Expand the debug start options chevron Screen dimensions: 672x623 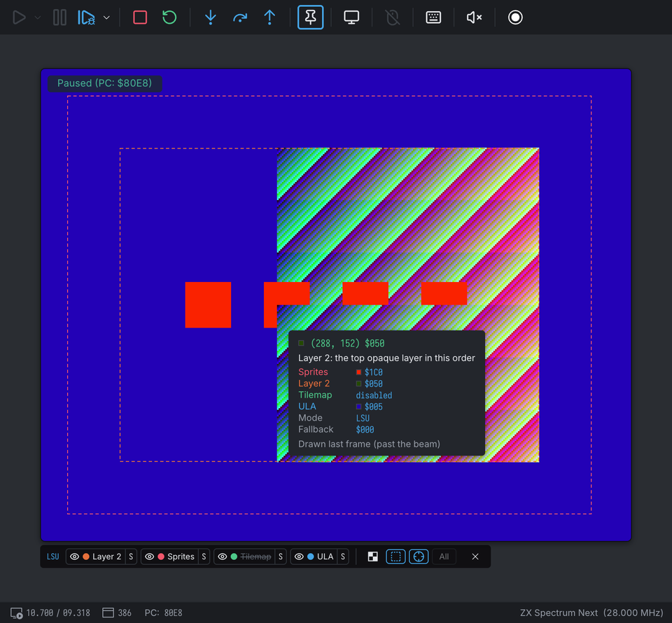click(x=106, y=17)
